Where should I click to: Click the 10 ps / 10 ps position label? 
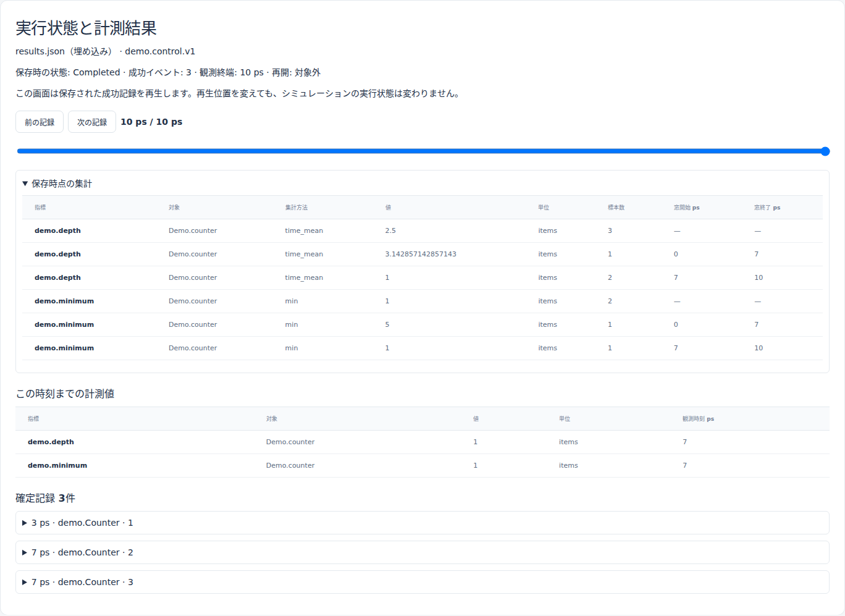(151, 122)
